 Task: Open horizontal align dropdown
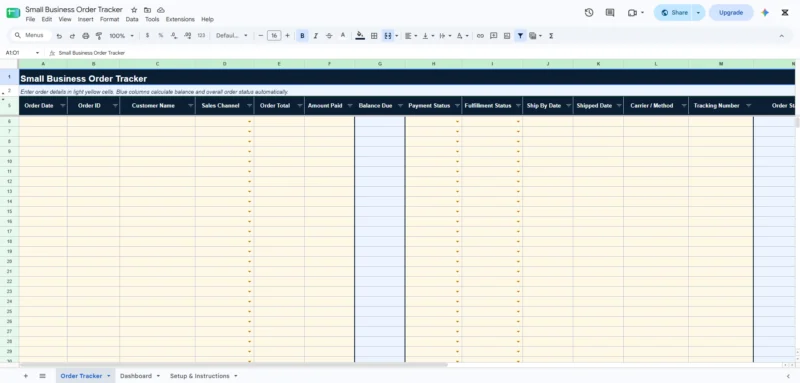point(411,36)
